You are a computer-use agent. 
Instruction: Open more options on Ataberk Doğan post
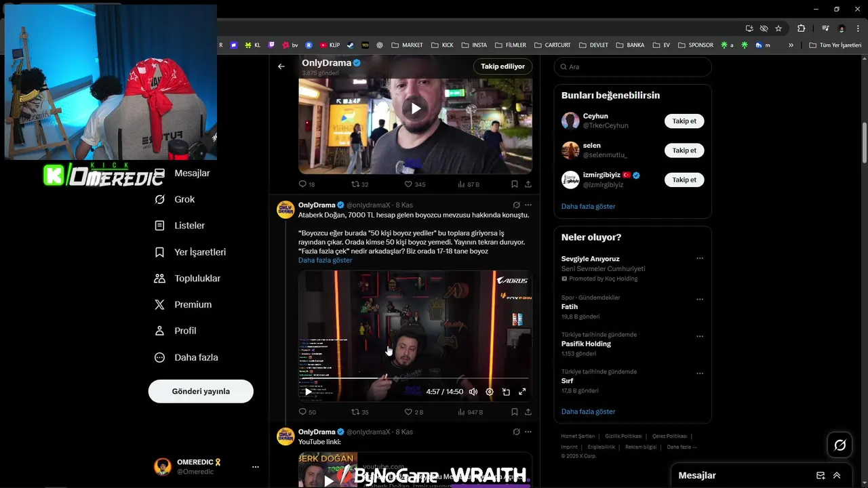coord(528,205)
